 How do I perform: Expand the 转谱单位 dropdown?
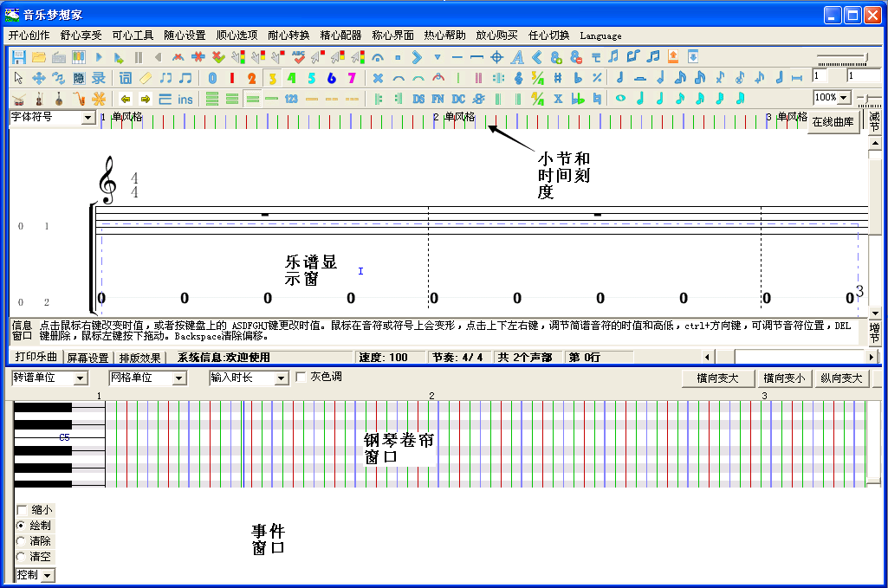81,378
